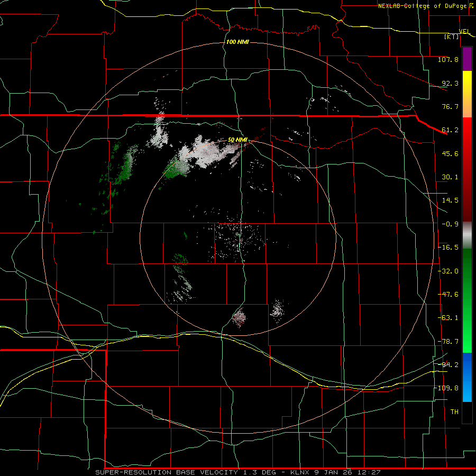Click the TH label below the color bar
Image resolution: width=476 pixels, height=476 pixels.
454,412
